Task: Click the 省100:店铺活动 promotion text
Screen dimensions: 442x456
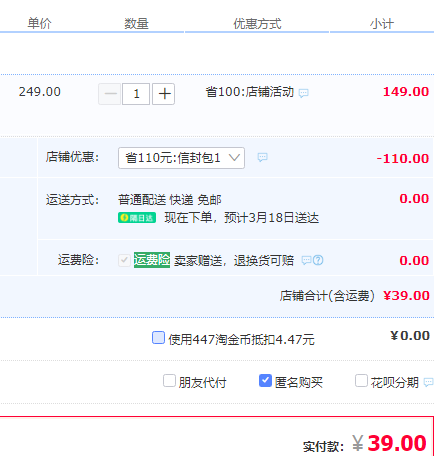Action: [250, 92]
